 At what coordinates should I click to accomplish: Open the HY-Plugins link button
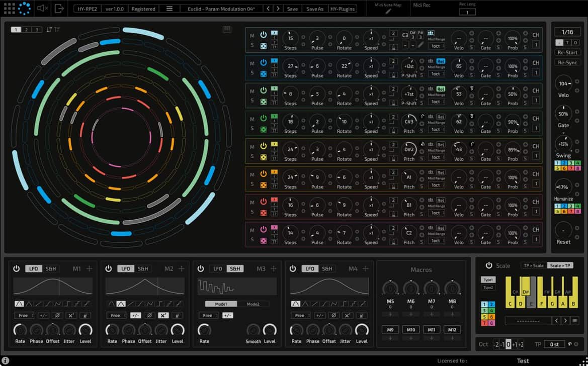pyautogui.click(x=343, y=9)
